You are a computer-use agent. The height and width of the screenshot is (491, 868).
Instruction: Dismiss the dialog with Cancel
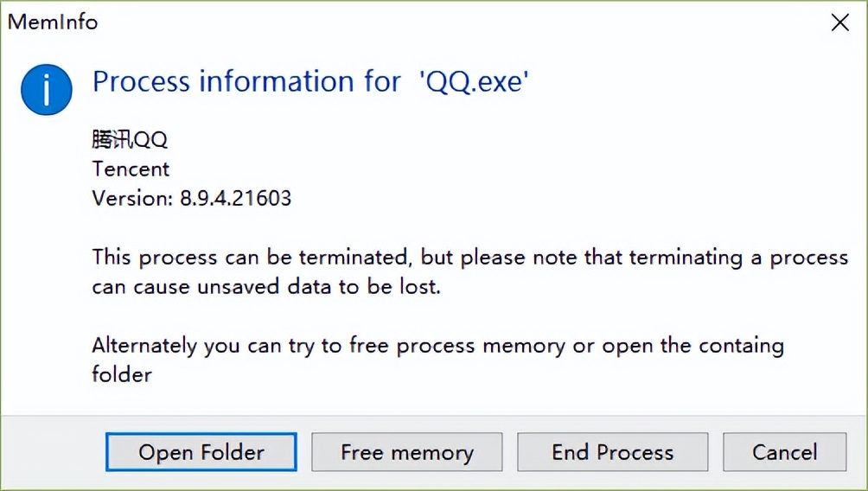point(784,452)
